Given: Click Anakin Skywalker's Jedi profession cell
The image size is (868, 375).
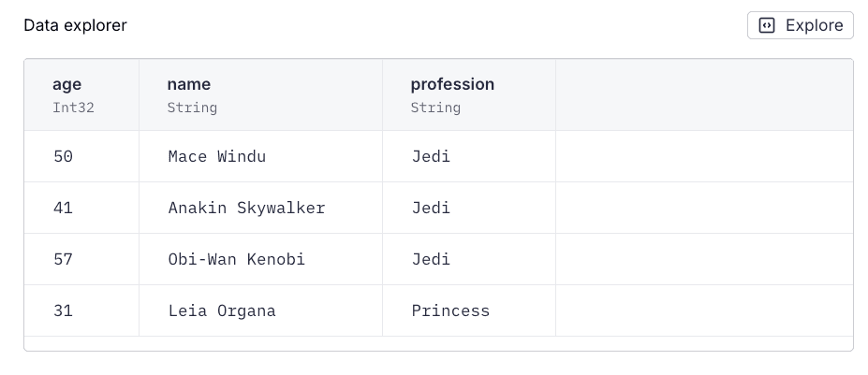Looking at the screenshot, I should (x=431, y=208).
